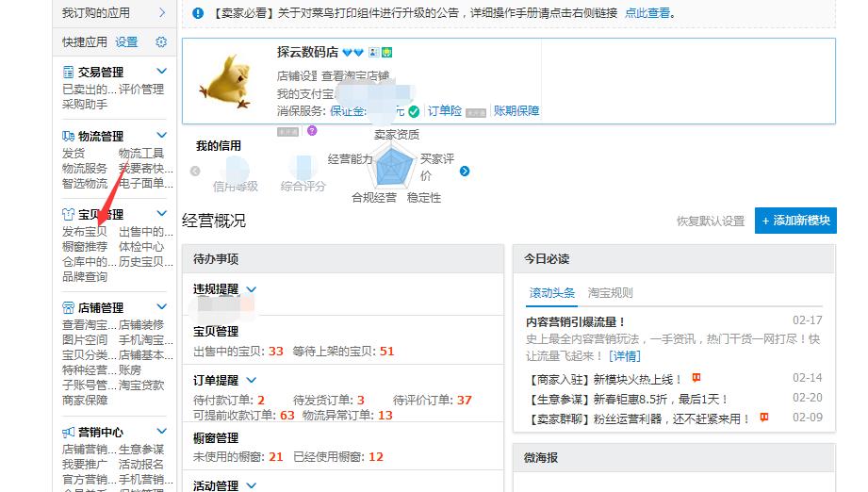Click the hot flag beside 商家入驻 news
The width and height of the screenshot is (868, 492).
696,378
